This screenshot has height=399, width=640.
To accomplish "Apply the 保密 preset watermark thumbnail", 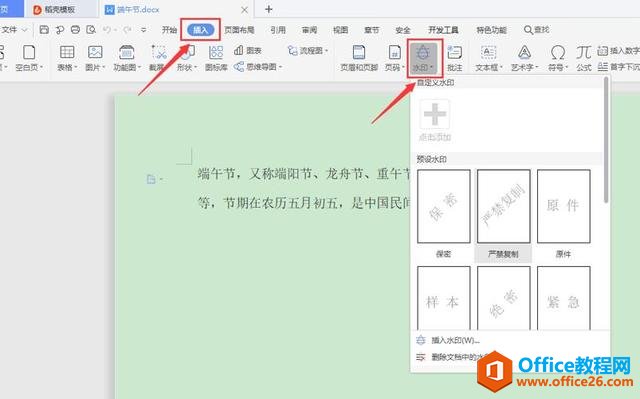I will pos(444,206).
